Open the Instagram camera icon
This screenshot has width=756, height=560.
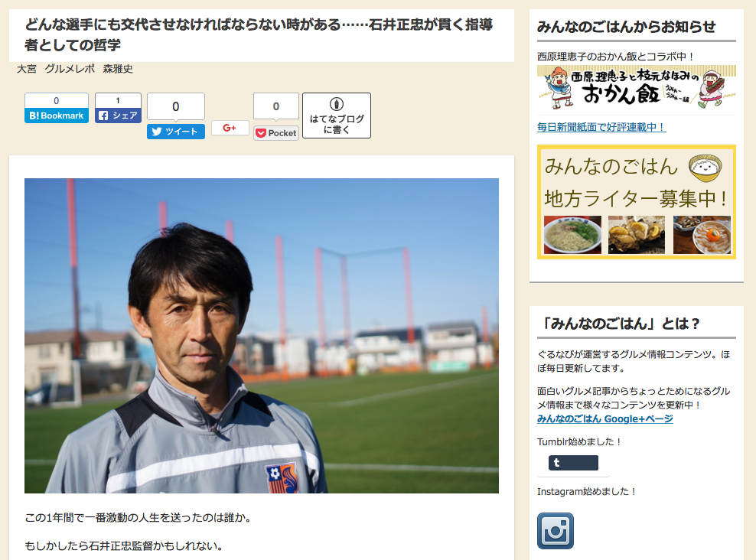click(x=556, y=531)
